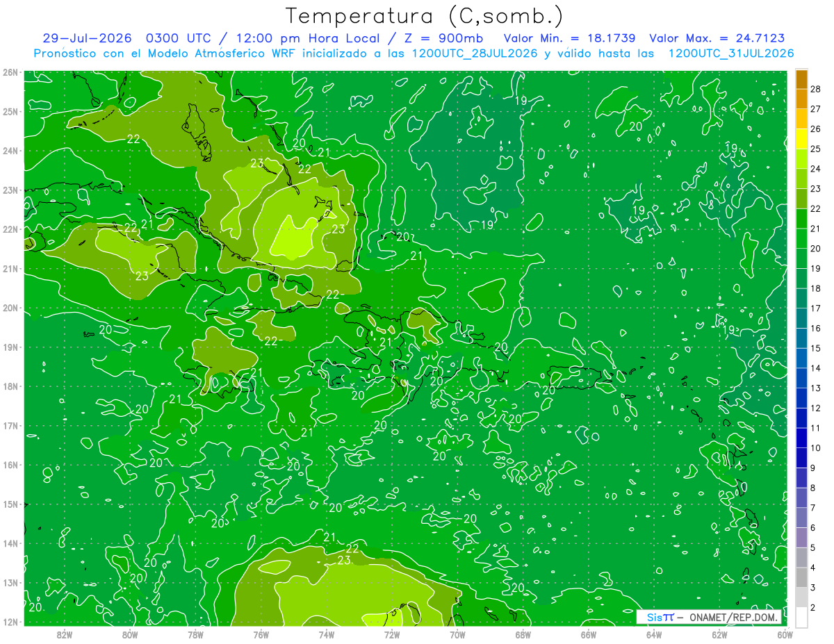Click the "17N" latitude axis label
This screenshot has width=834, height=644.
(x=10, y=425)
